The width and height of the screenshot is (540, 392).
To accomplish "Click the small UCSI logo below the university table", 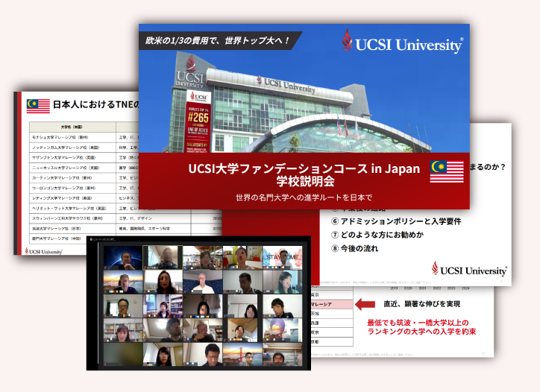I will 43,251.
